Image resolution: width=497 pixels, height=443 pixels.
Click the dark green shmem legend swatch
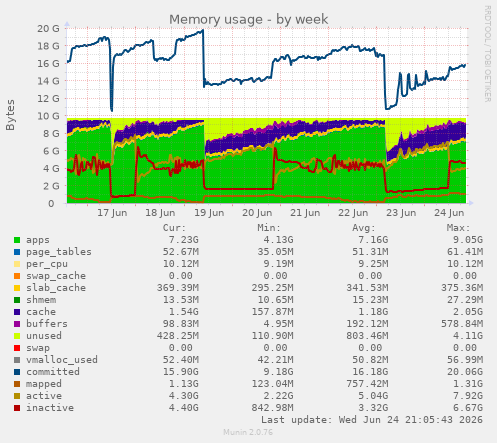pos(17,300)
